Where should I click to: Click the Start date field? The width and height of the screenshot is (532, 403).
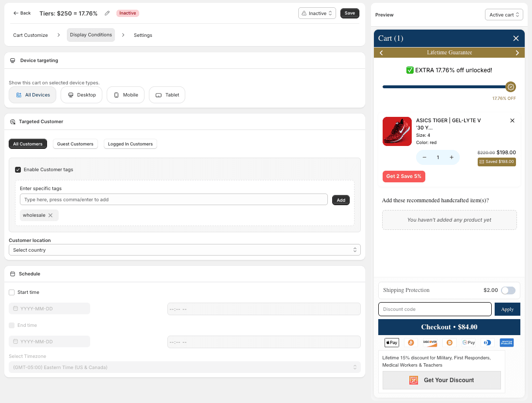[x=49, y=309]
